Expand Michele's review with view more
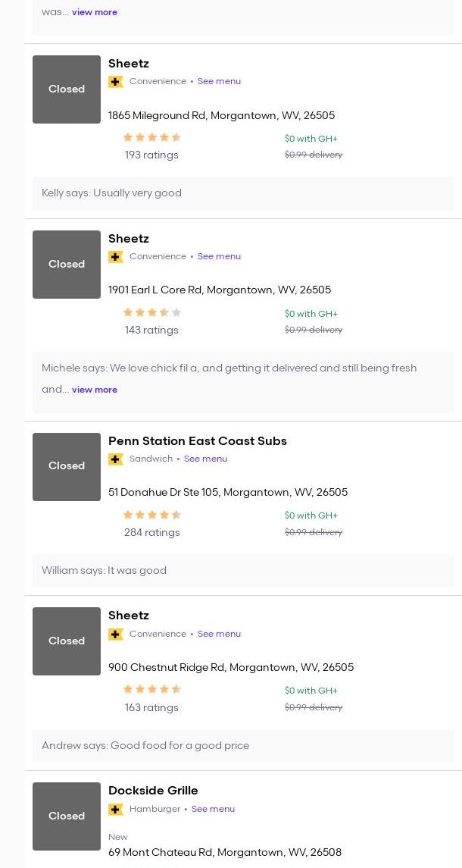 pyautogui.click(x=95, y=390)
